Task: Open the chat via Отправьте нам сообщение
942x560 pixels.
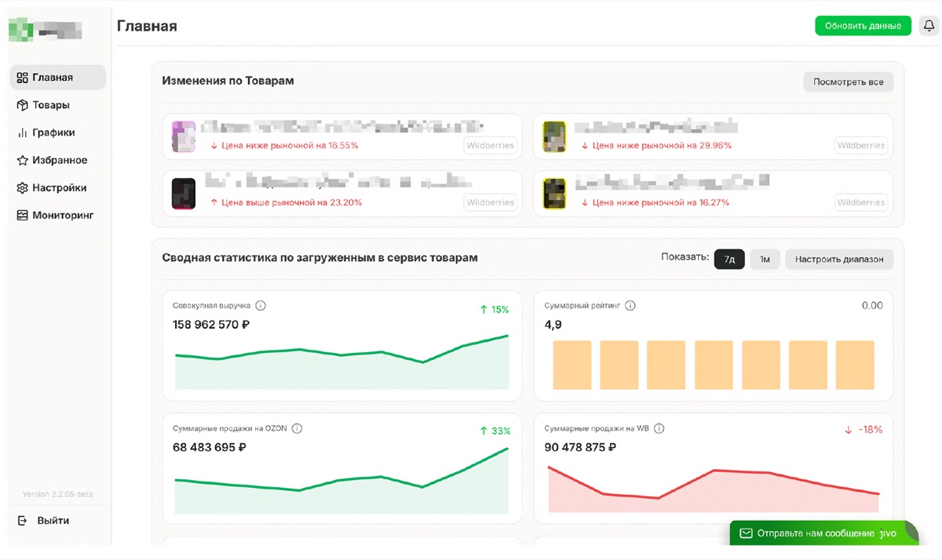Action: click(x=816, y=533)
